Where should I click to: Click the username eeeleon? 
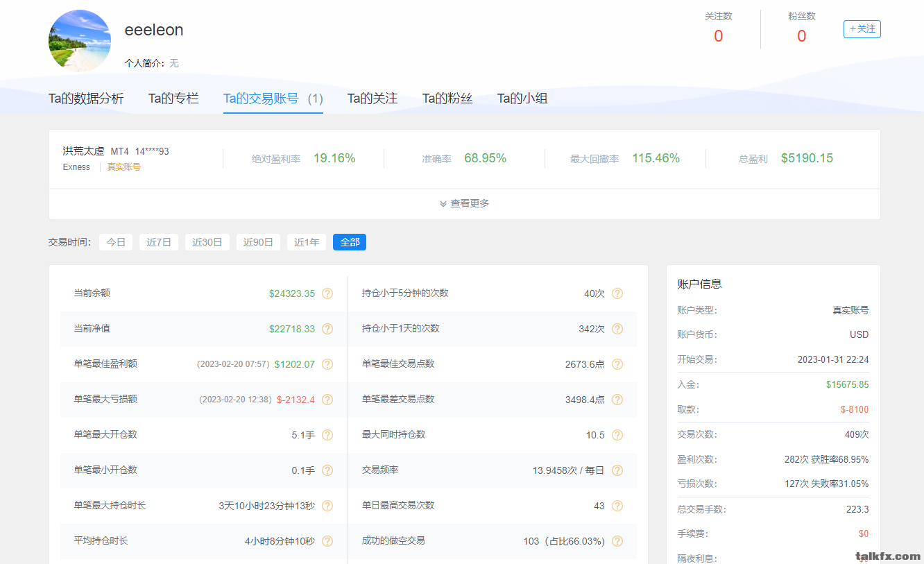click(x=154, y=30)
